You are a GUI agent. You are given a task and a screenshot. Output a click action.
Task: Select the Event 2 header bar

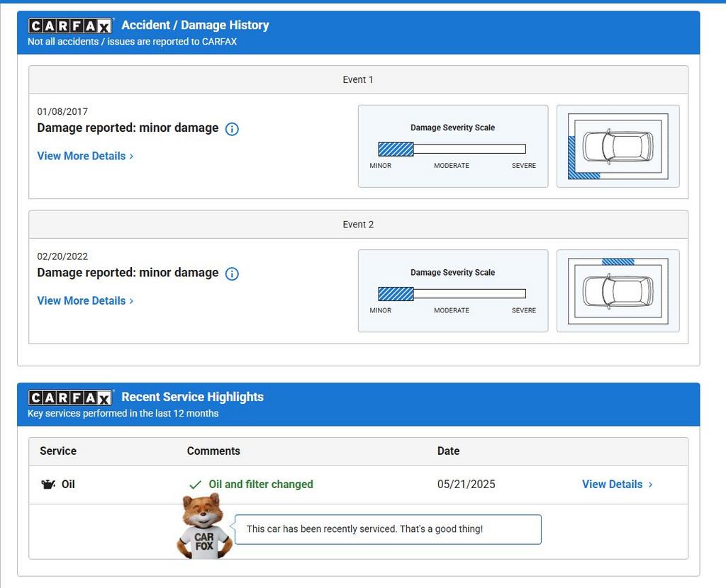click(x=358, y=225)
